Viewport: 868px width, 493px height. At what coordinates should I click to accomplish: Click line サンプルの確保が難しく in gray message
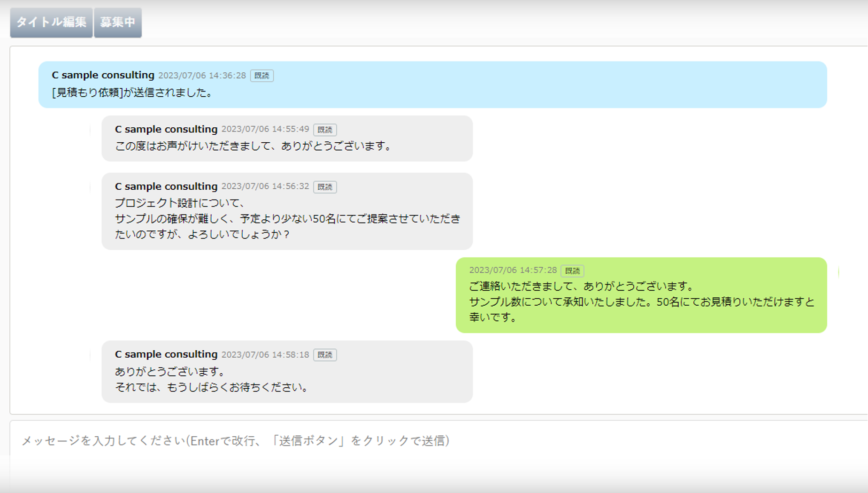tap(288, 219)
